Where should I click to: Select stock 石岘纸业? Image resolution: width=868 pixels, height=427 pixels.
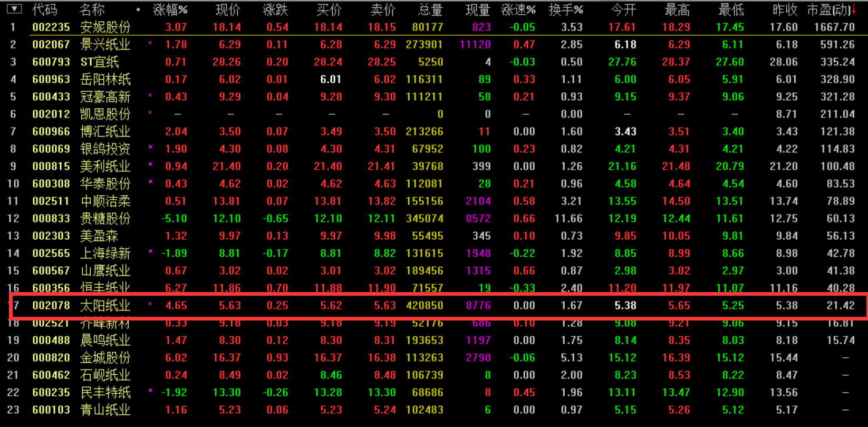105,375
